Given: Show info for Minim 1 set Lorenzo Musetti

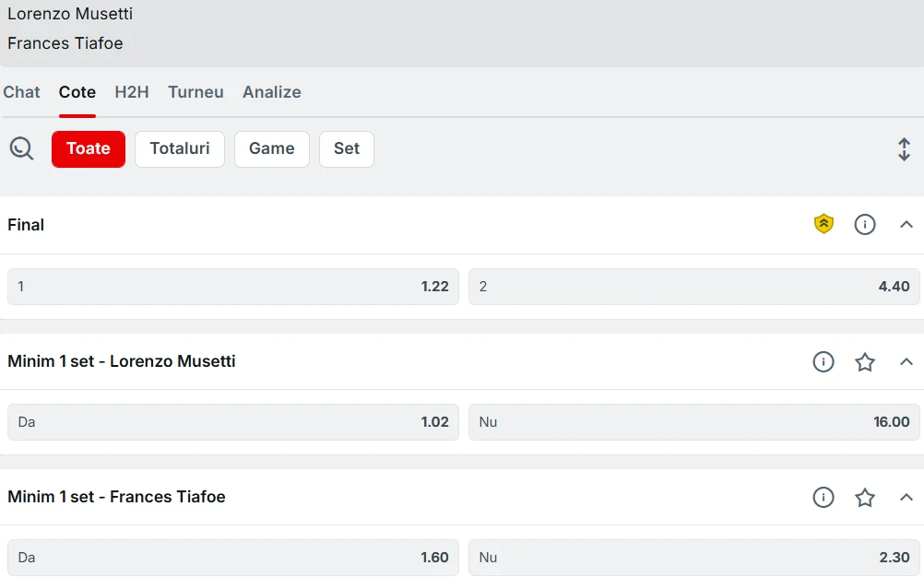Looking at the screenshot, I should click(823, 361).
